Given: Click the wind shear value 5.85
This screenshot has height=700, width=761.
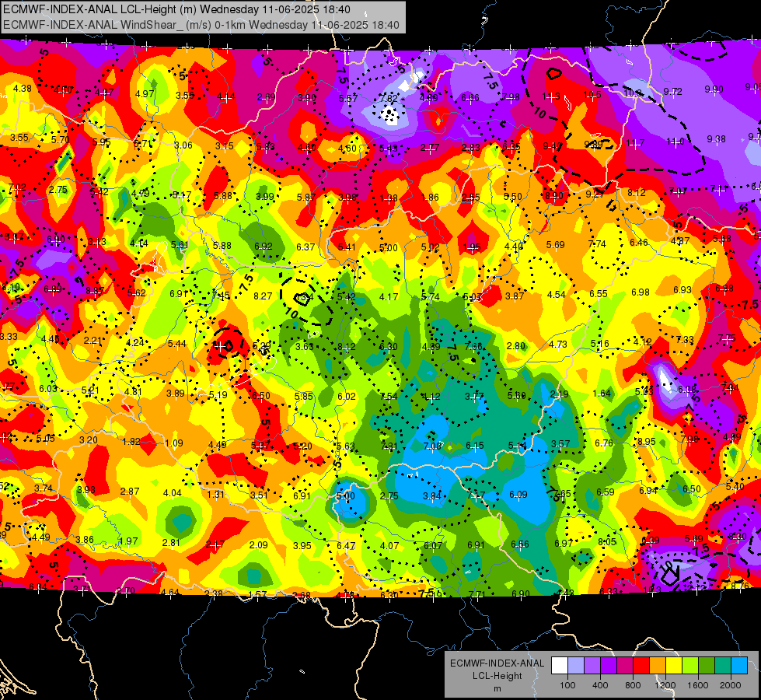Looking at the screenshot, I should point(304,397).
